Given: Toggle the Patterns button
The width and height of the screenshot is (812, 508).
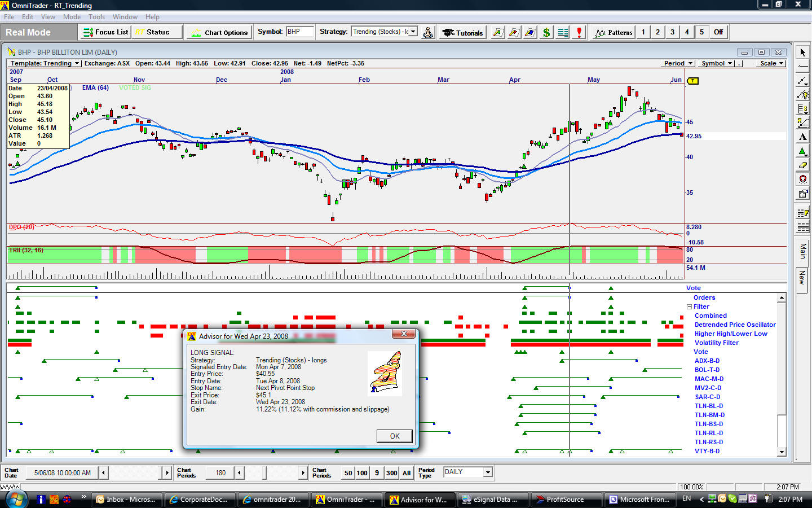Looking at the screenshot, I should click(x=614, y=32).
